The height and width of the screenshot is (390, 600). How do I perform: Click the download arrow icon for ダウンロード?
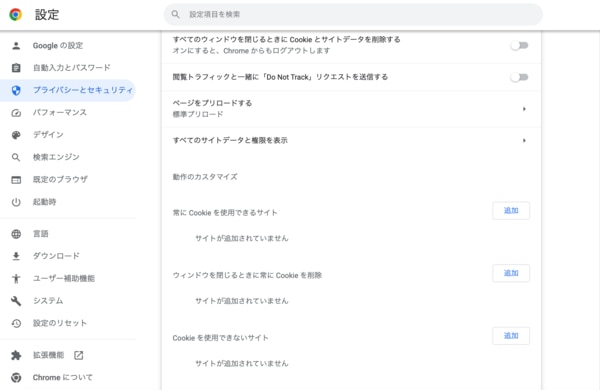tap(16, 256)
